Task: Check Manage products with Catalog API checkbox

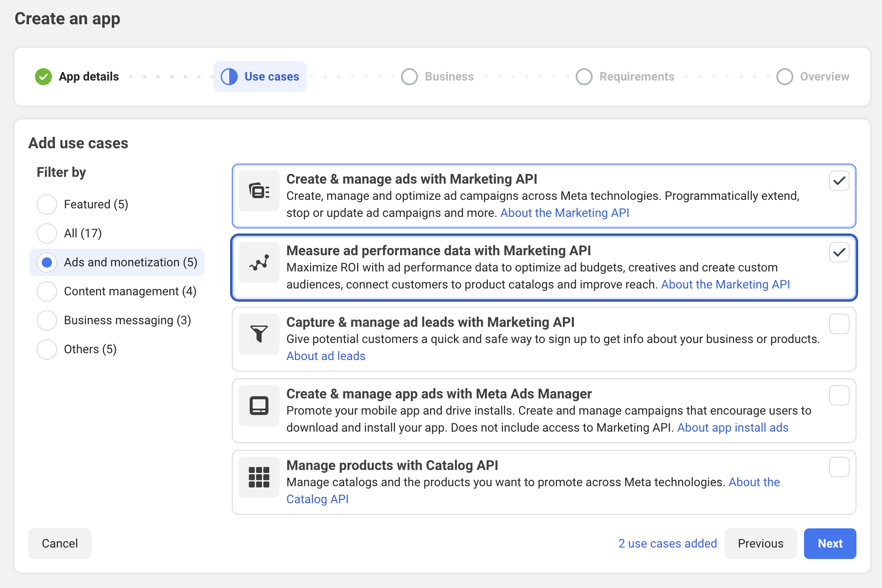Action: (x=839, y=467)
